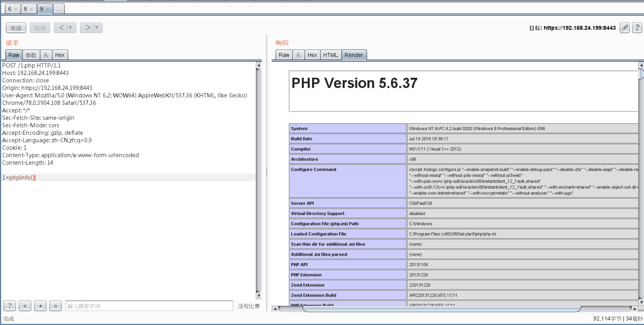Click the Host header line
Screen dimensions: 644x325
coord(35,73)
